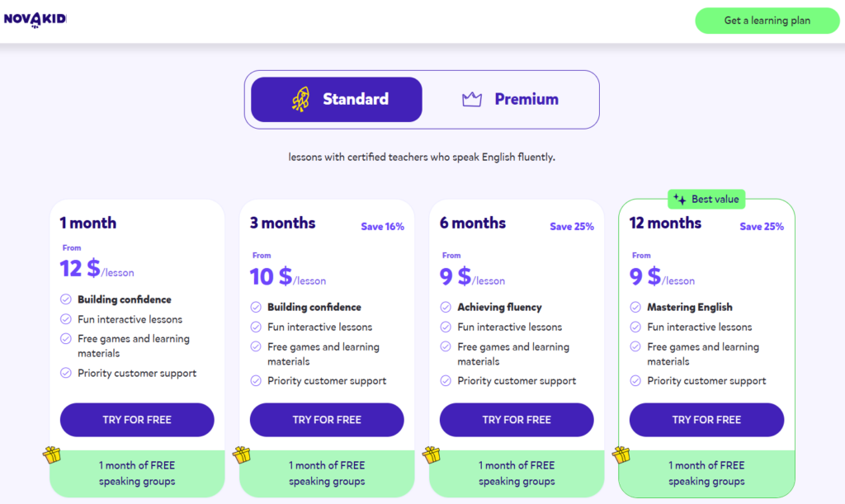Toggle the checkmark beside Achieving fluency
This screenshot has height=504, width=845.
pyautogui.click(x=445, y=307)
